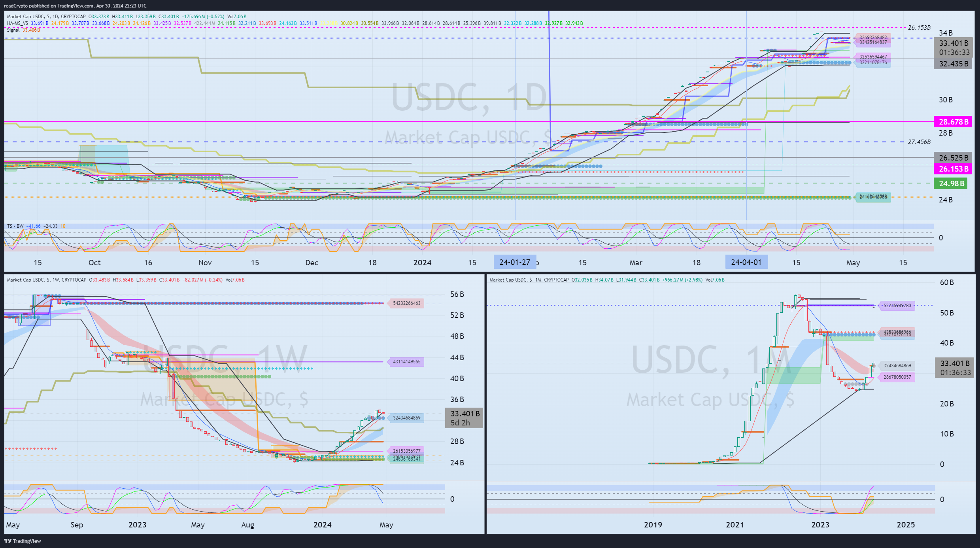Click the 2023 label on weekly time axis
This screenshot has height=548, width=980.
(x=137, y=525)
